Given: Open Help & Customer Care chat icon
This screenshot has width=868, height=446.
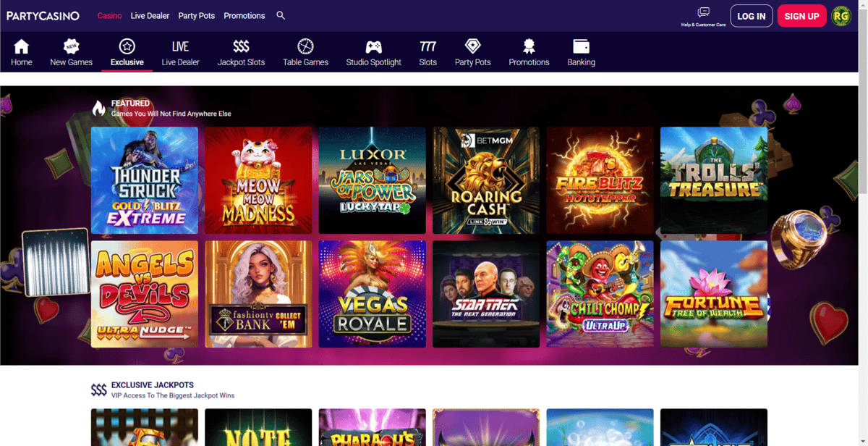Looking at the screenshot, I should [703, 12].
